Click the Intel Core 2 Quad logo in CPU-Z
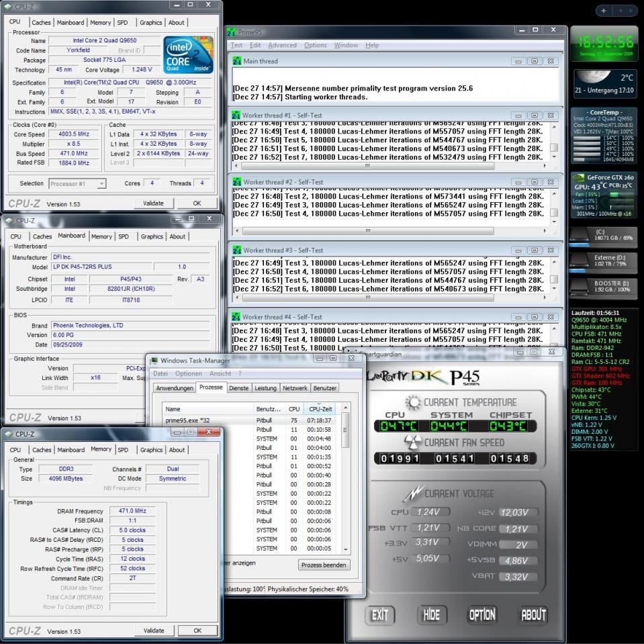The height and width of the screenshot is (644, 644). click(x=188, y=55)
